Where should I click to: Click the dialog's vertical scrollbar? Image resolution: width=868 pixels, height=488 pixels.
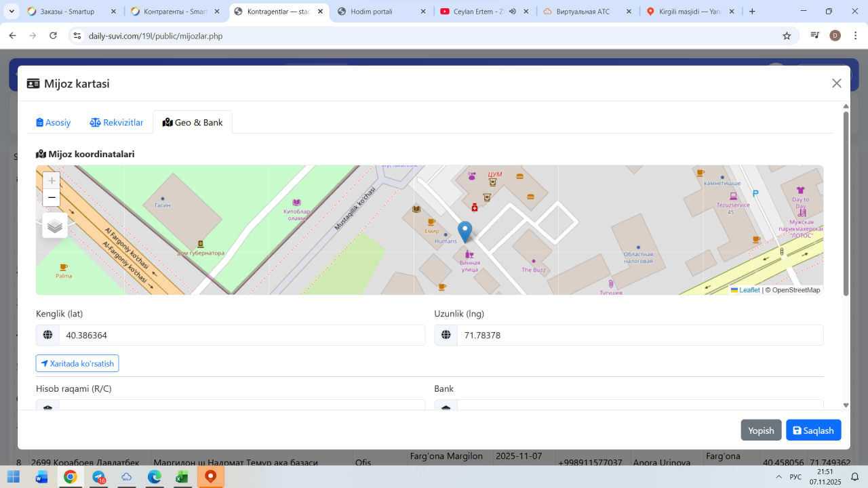click(846, 203)
